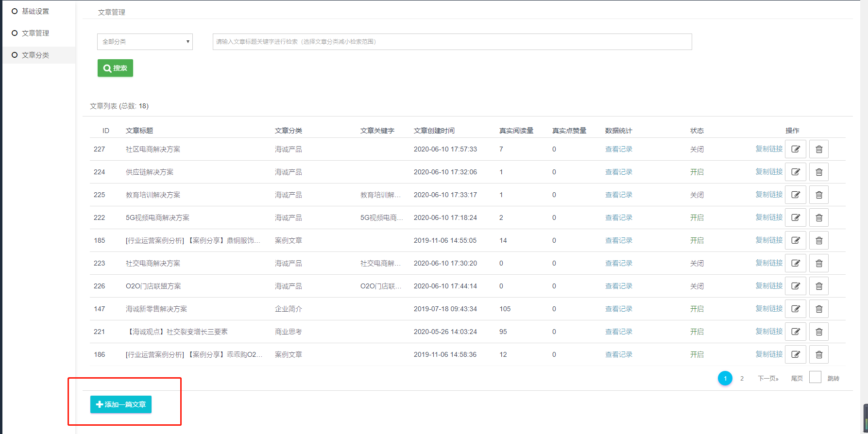Select 文章分类 in the sidebar

(x=35, y=55)
